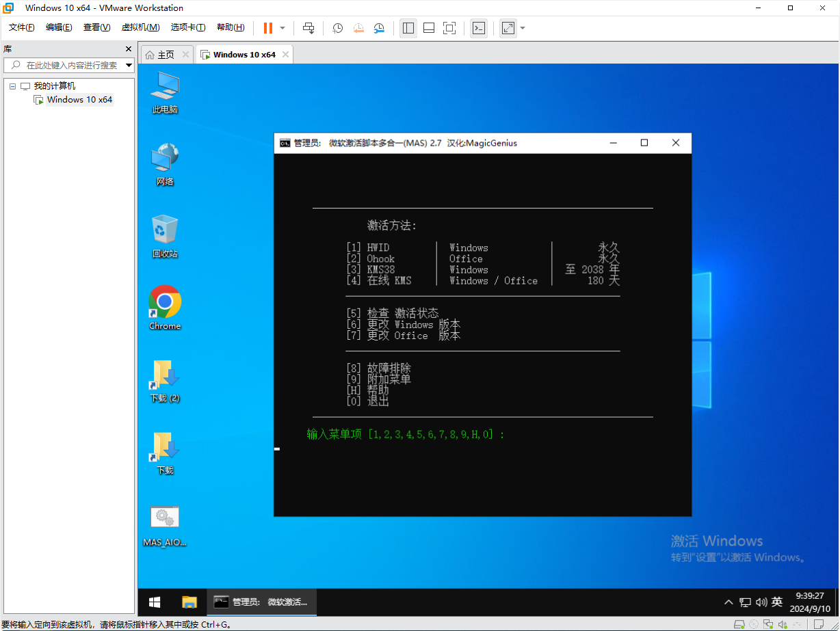Screen dimensions: 840x631
Task: Open the volume control in the system tray
Action: point(761,602)
